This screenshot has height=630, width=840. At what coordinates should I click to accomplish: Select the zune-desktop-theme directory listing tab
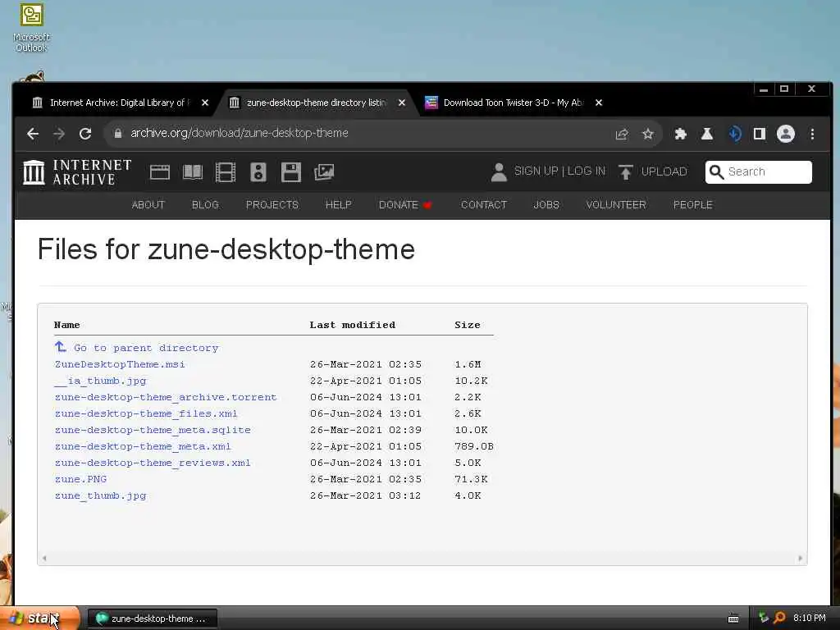coord(316,103)
